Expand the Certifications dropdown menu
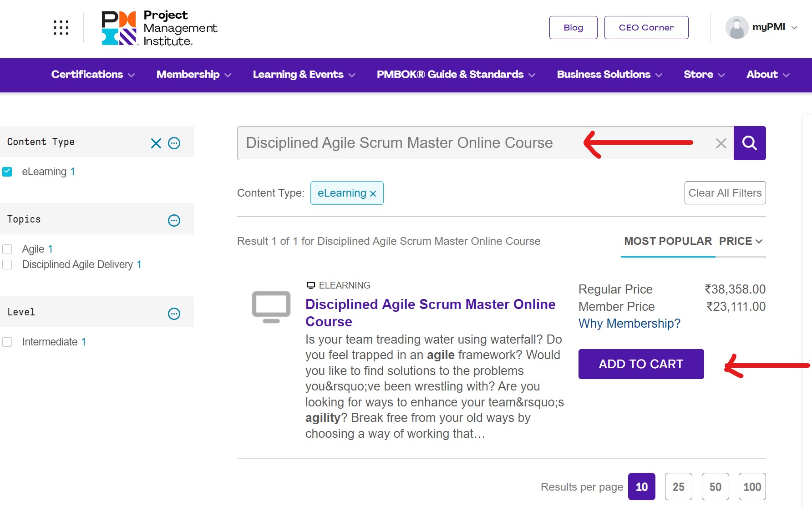812x507 pixels. click(x=93, y=75)
